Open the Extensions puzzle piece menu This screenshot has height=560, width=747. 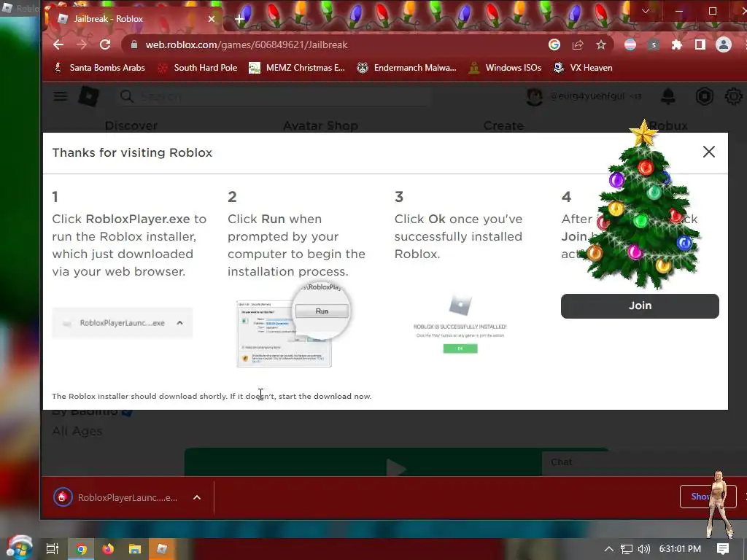pos(676,44)
